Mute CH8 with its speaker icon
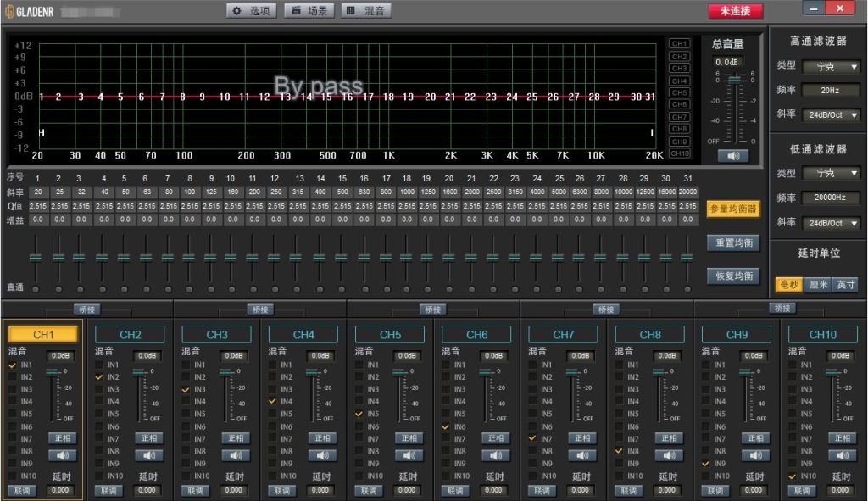The height and width of the screenshot is (501, 868). tap(669, 455)
